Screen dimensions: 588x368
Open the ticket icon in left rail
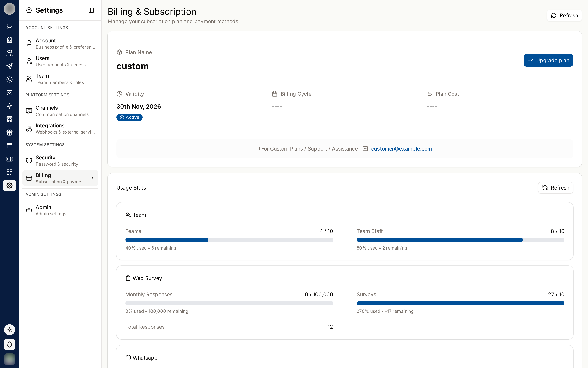point(10,159)
